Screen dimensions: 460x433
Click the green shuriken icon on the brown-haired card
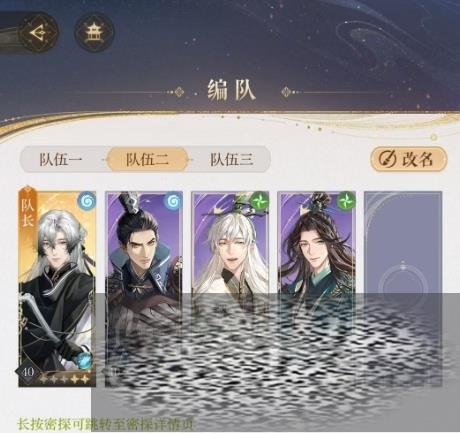click(x=346, y=201)
